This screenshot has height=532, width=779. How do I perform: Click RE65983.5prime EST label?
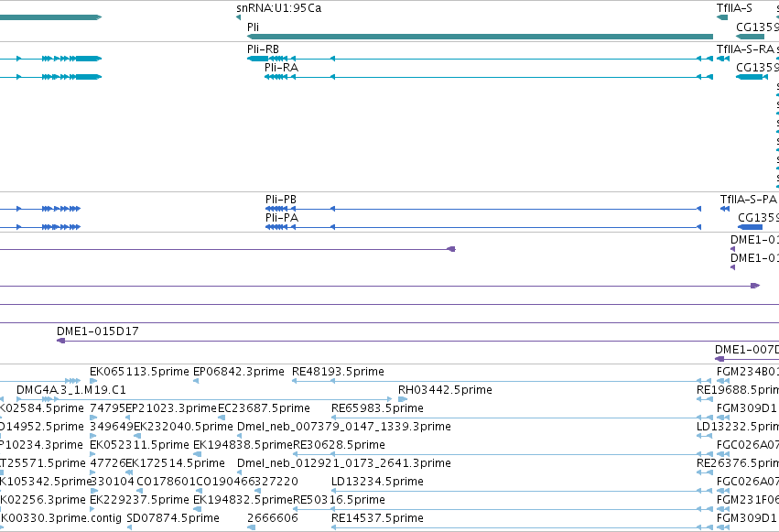tap(377, 408)
